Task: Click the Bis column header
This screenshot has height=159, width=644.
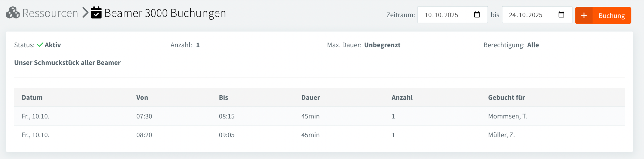Action: pos(224,97)
